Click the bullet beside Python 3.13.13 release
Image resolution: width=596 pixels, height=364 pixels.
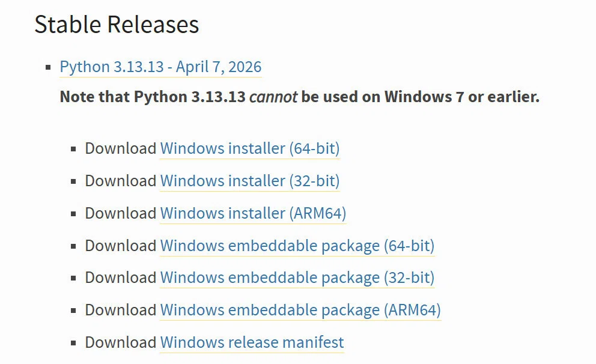pyautogui.click(x=48, y=68)
